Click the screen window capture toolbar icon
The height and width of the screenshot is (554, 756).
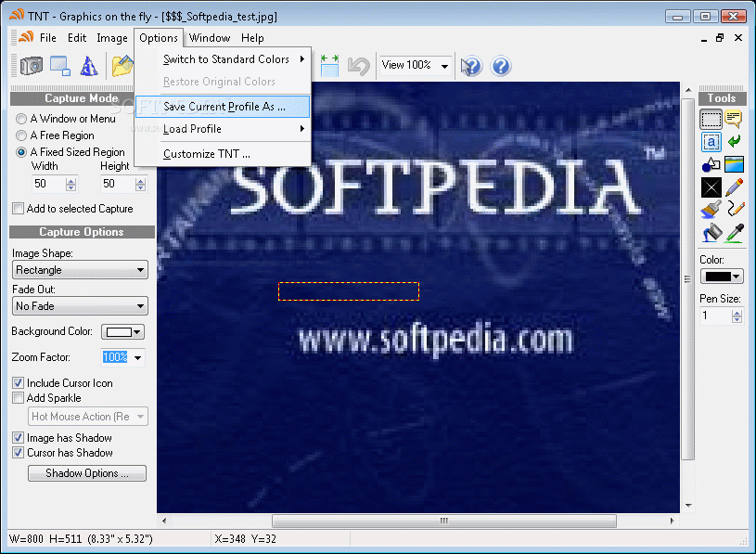60,66
